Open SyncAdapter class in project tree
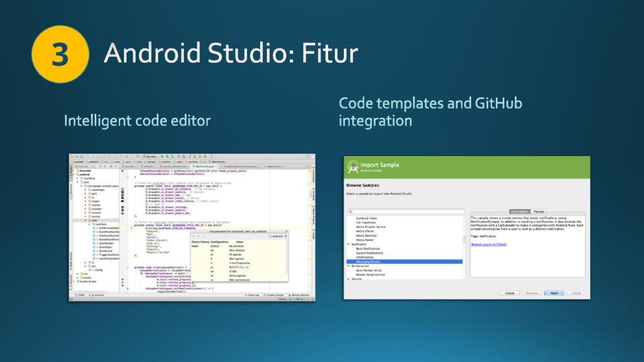The height and width of the screenshot is (362, 644). pos(104,243)
